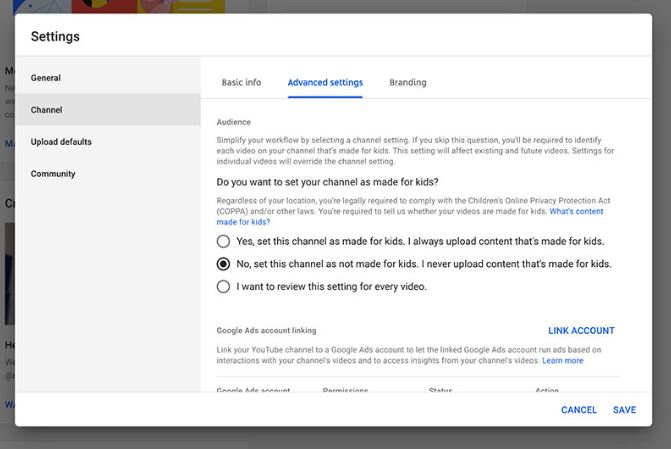Switch to the Branding tab
The height and width of the screenshot is (449, 671).
[x=408, y=83]
